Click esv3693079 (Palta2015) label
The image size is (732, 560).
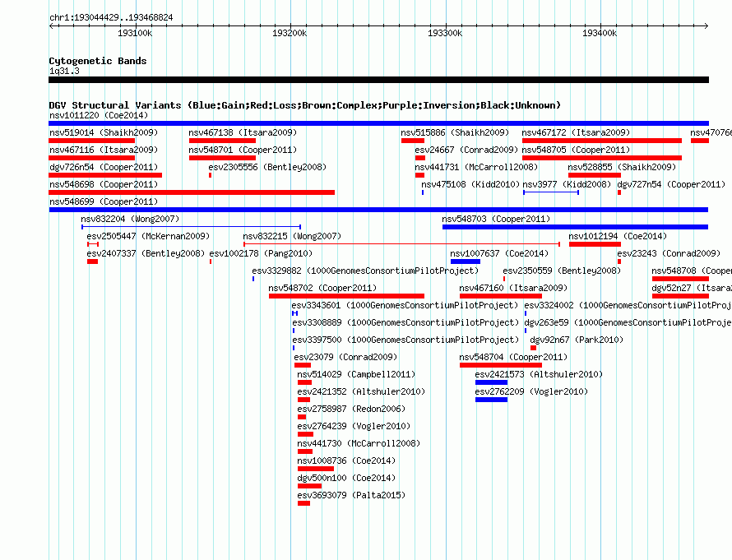point(351,495)
